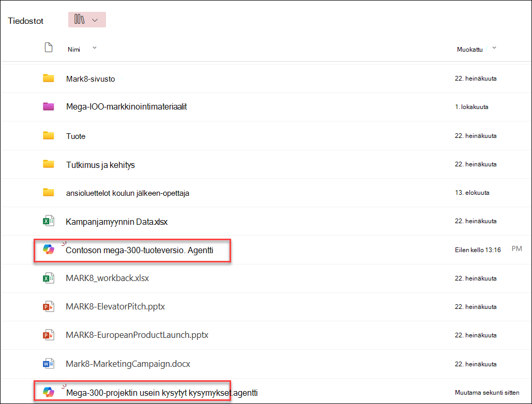The image size is (532, 404).
Task: Click Excel icon for Kampanjamyynnin Data.xlsx
Action: tap(49, 221)
